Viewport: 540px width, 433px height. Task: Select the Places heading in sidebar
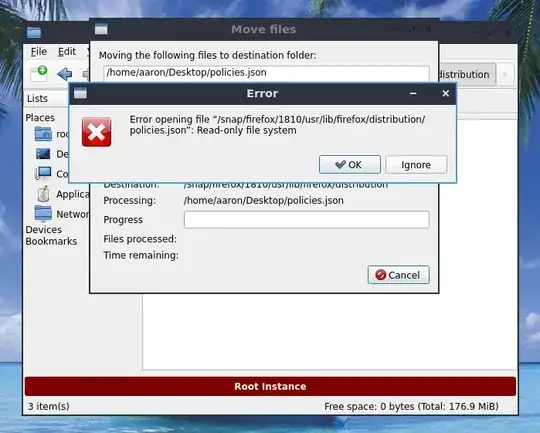pos(40,118)
